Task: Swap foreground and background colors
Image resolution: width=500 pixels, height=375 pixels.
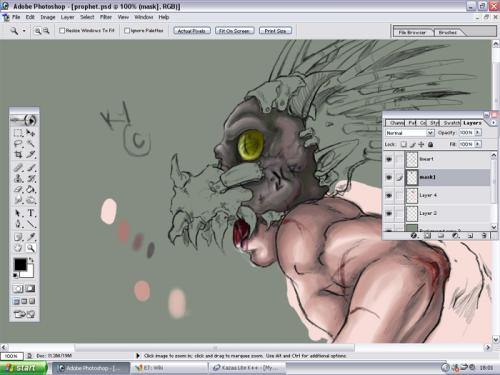Action: (31, 260)
